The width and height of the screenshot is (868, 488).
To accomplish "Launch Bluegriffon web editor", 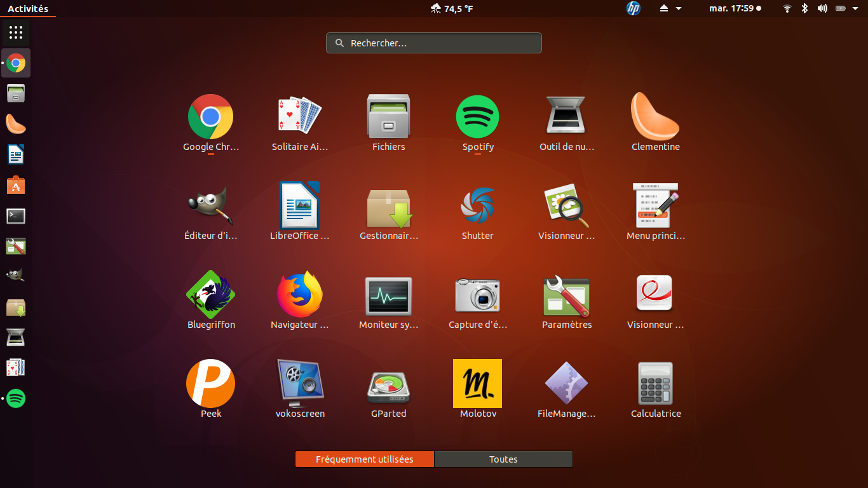I will pos(210,295).
